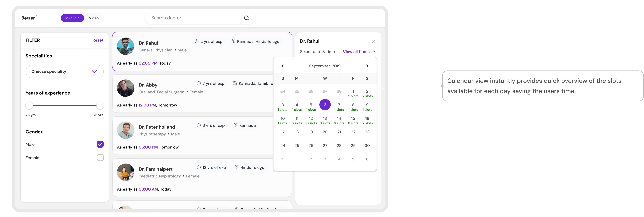This screenshot has height=217, width=644.
Task: Click the September 2019 month title
Action: click(325, 66)
